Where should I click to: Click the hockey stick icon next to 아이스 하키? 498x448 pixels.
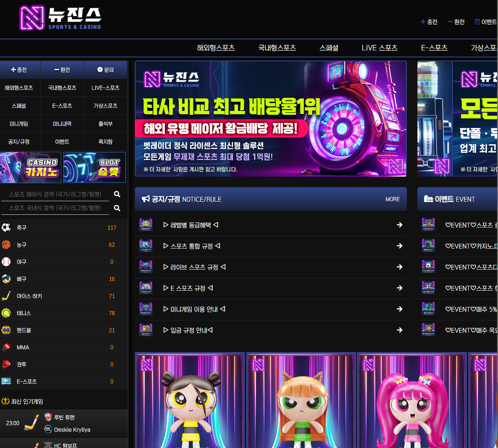[x=6, y=296]
